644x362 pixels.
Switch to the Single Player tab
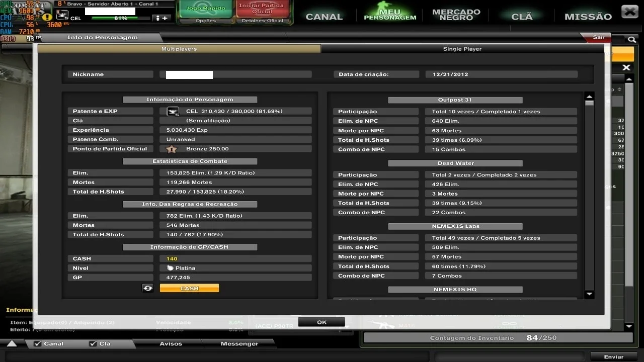[x=462, y=49]
